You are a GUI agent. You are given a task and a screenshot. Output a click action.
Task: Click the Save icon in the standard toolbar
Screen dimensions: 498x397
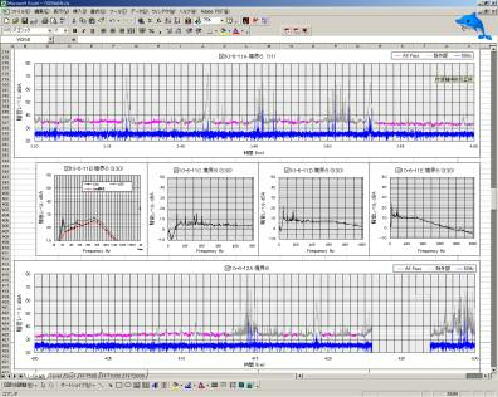(x=25, y=21)
